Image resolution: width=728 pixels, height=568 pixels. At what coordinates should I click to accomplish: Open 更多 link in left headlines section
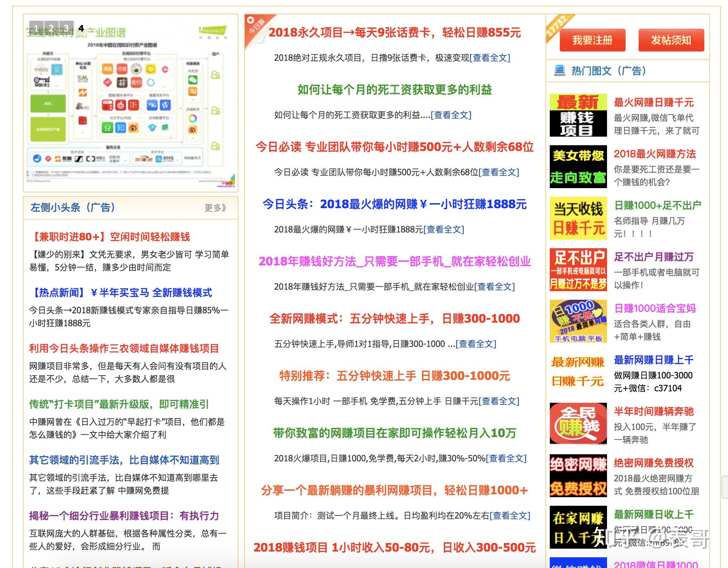pos(215,208)
